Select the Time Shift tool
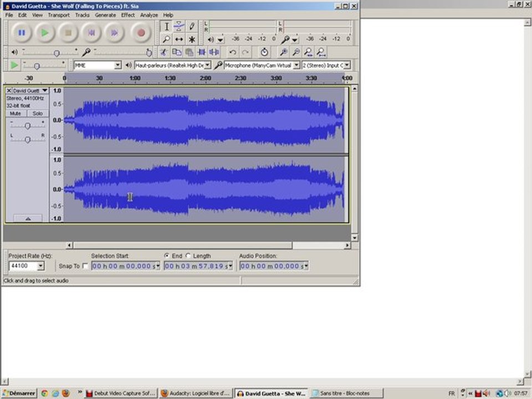Screen dimensions: 532x399 [179, 39]
